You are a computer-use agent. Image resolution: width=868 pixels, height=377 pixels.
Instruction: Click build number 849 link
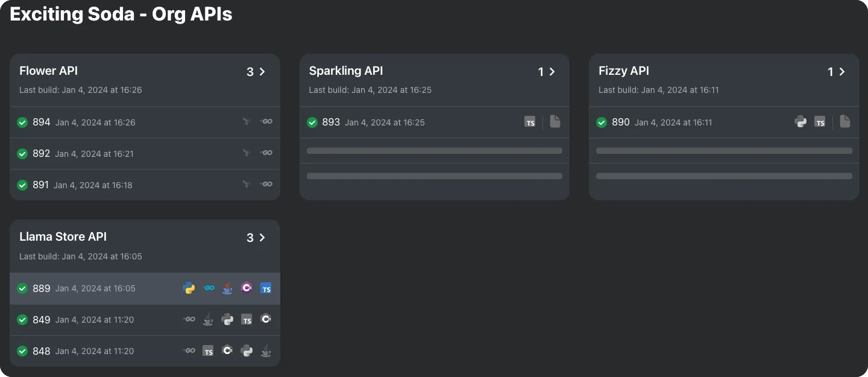(42, 320)
